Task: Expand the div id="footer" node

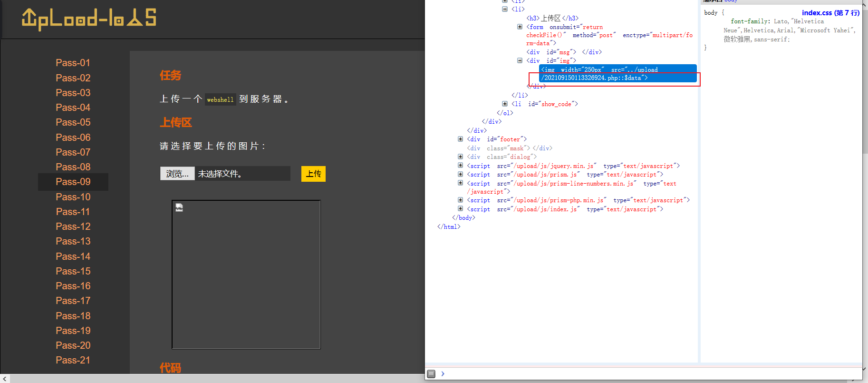Action: pyautogui.click(x=460, y=139)
